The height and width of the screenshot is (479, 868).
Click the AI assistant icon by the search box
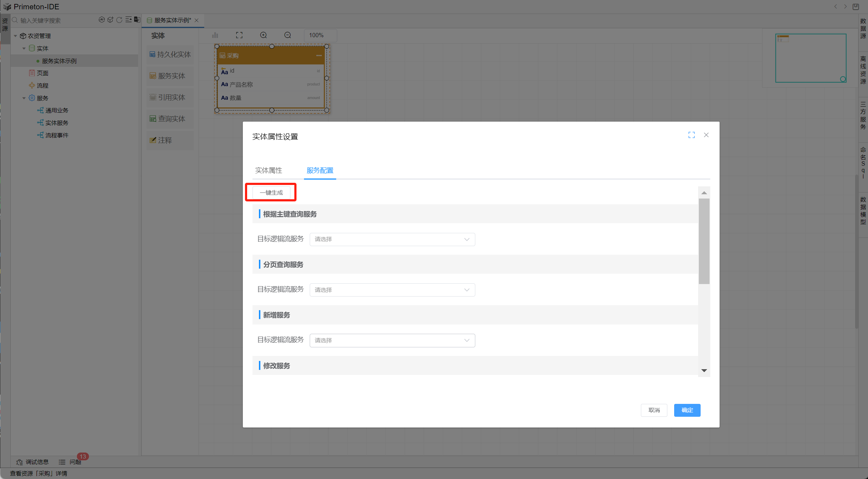coord(102,20)
